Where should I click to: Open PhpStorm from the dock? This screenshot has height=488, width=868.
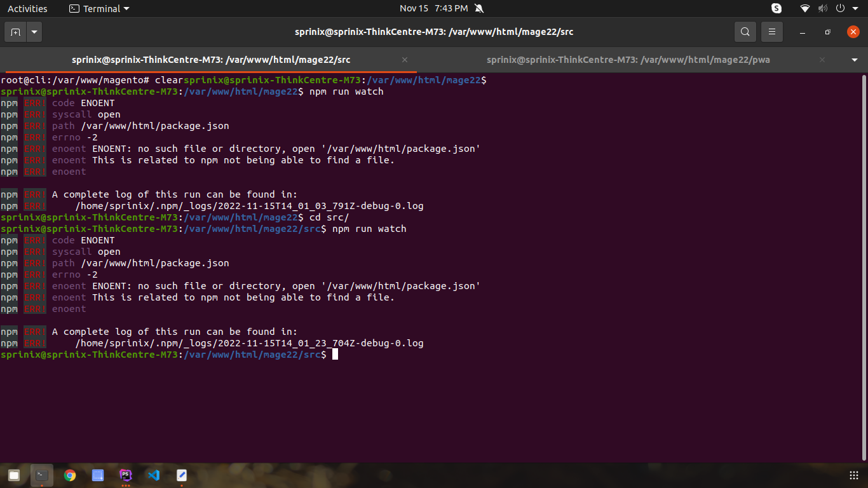point(125,475)
